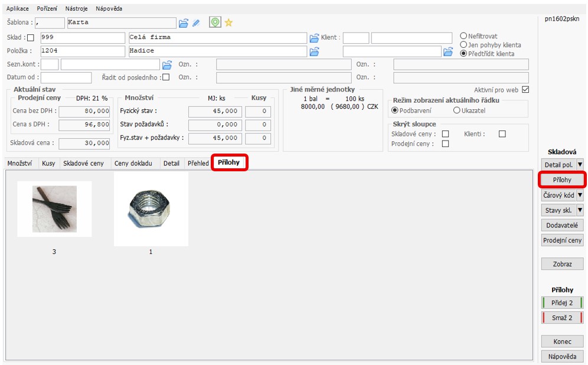588x365 pixels.
Task: Expand dropdown arrow next to Čárový kód
Action: tap(580, 195)
